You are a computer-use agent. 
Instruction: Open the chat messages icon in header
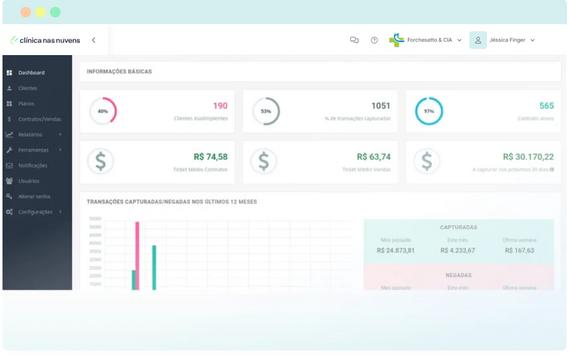click(354, 40)
